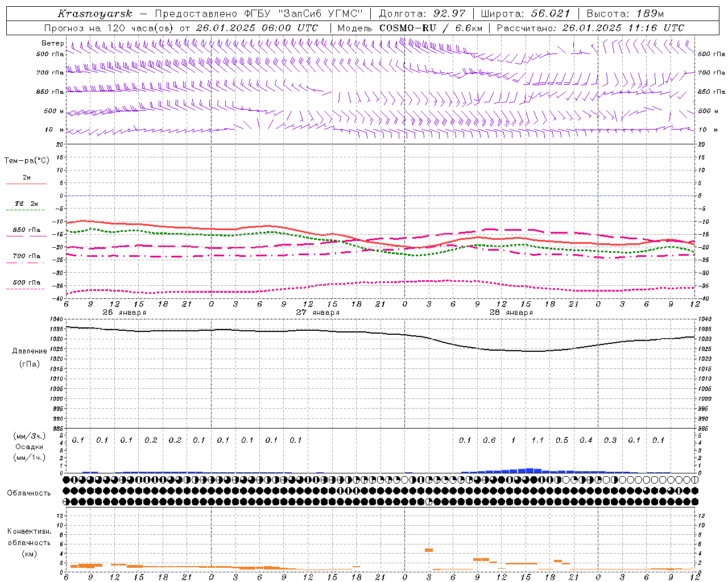728x582 pixels.
Task: Click the 'Давление' pressure panel label
Action: click(30, 351)
